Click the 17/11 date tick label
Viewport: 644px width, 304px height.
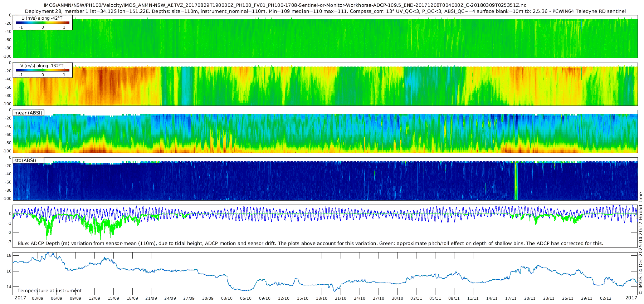click(511, 298)
